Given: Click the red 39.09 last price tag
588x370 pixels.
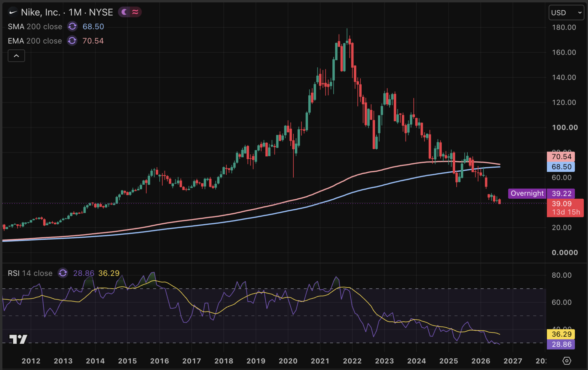Looking at the screenshot, I should pyautogui.click(x=565, y=208).
